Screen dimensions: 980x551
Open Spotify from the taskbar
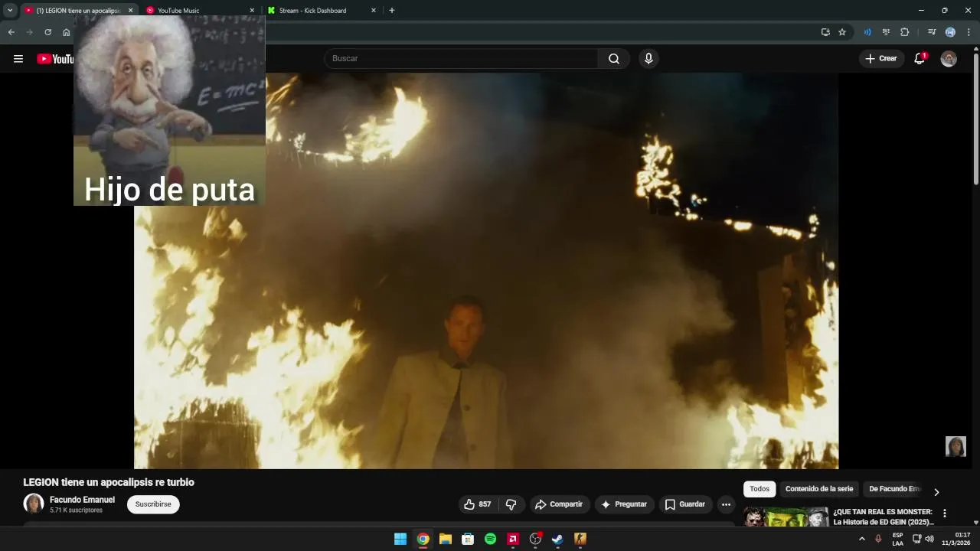[x=491, y=539]
